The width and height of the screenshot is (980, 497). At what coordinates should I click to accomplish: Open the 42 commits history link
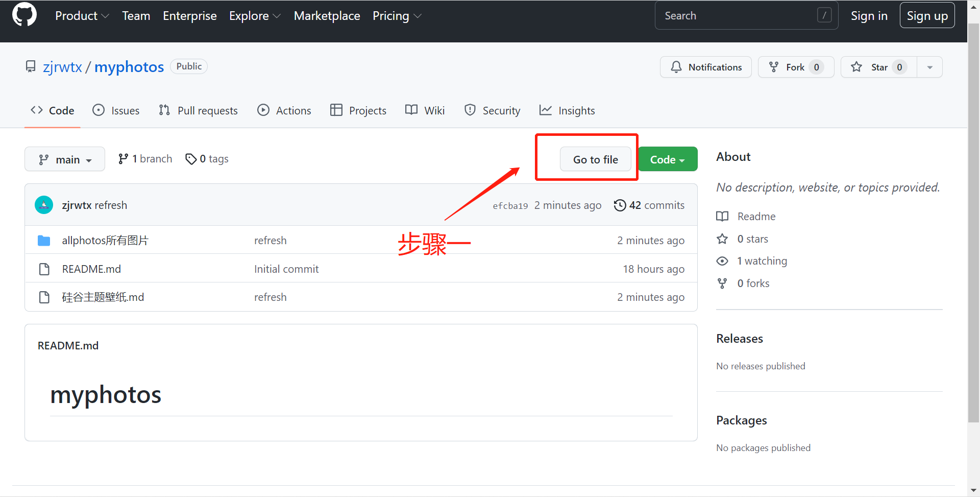click(x=649, y=205)
